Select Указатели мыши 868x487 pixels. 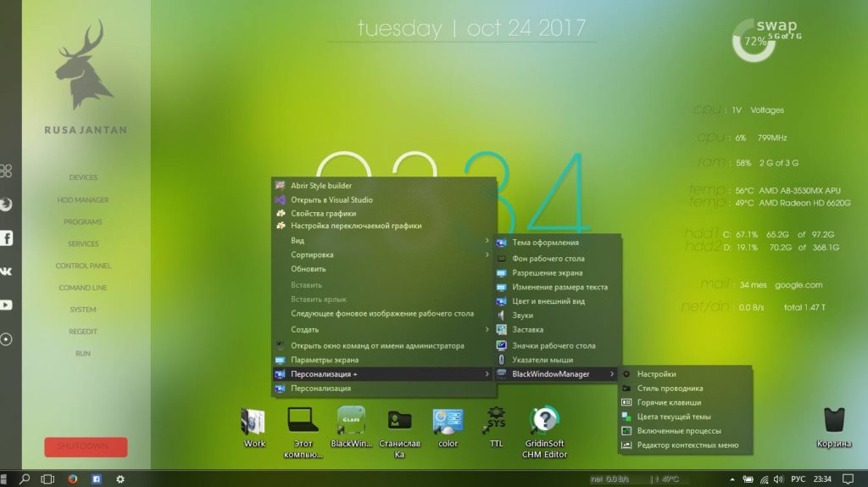[558, 360]
